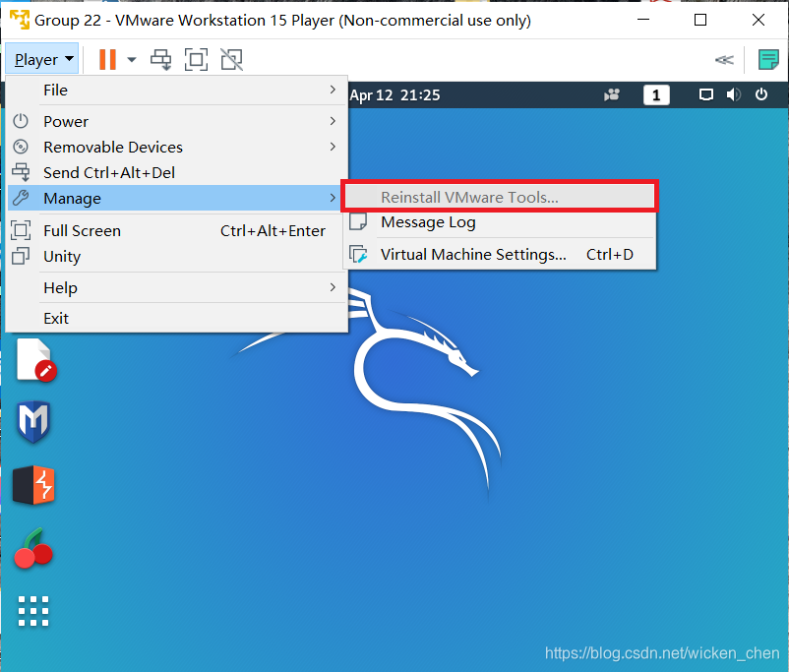
Task: Click the disc icon beside Removable Devices
Action: tap(21, 147)
